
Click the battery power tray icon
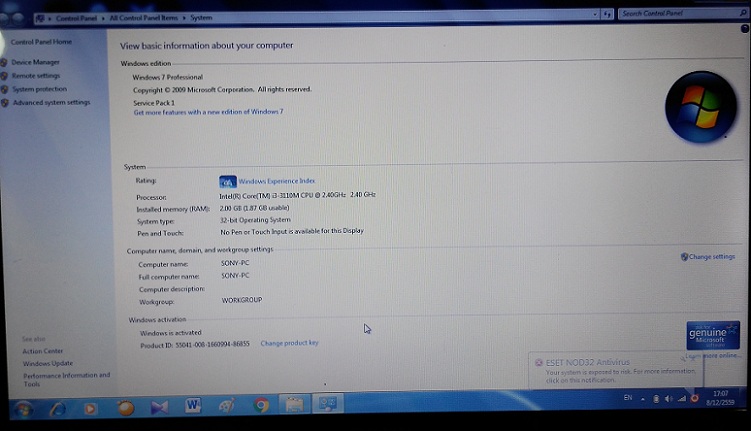point(656,398)
